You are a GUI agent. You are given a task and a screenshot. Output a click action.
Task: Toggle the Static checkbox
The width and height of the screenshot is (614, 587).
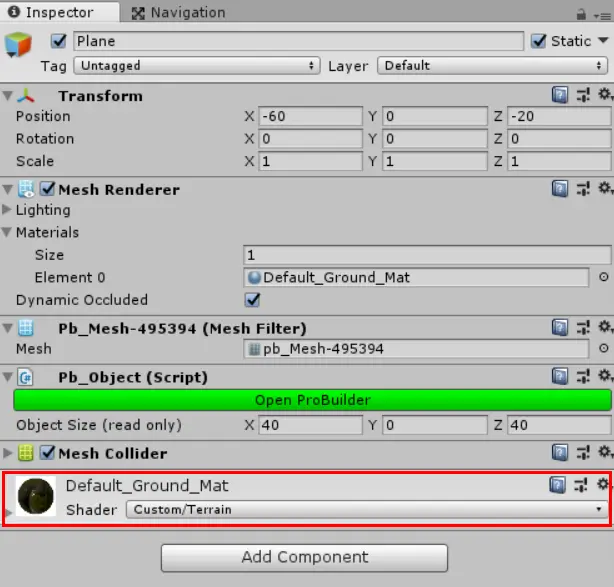point(538,41)
